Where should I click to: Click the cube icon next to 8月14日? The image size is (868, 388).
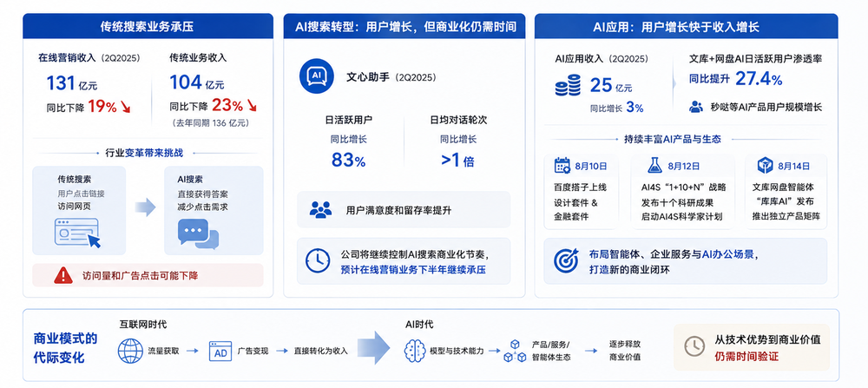pos(765,166)
